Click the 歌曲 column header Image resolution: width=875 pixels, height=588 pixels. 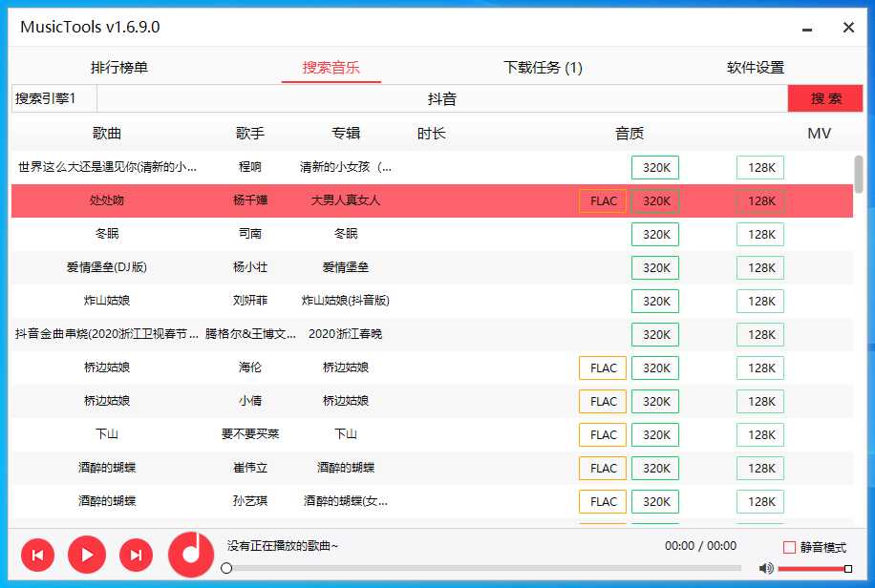click(x=107, y=134)
